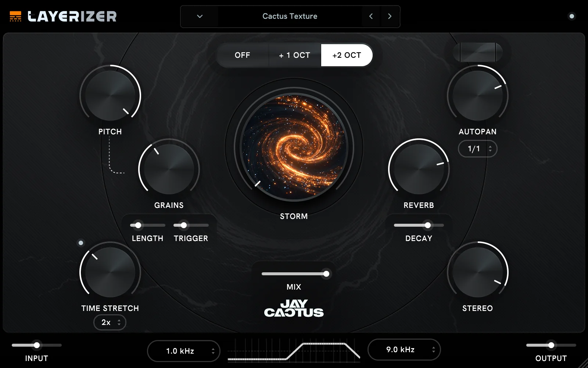Click the PITCH knob

110,96
